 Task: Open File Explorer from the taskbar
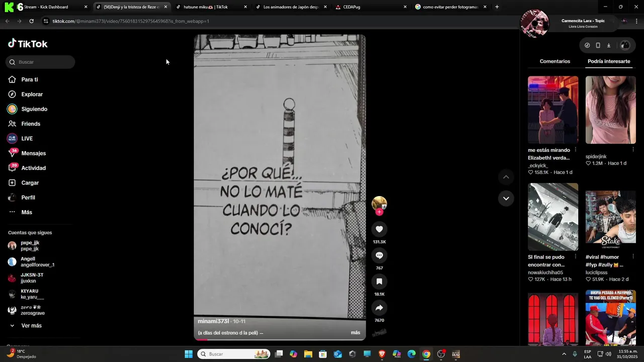308,354
